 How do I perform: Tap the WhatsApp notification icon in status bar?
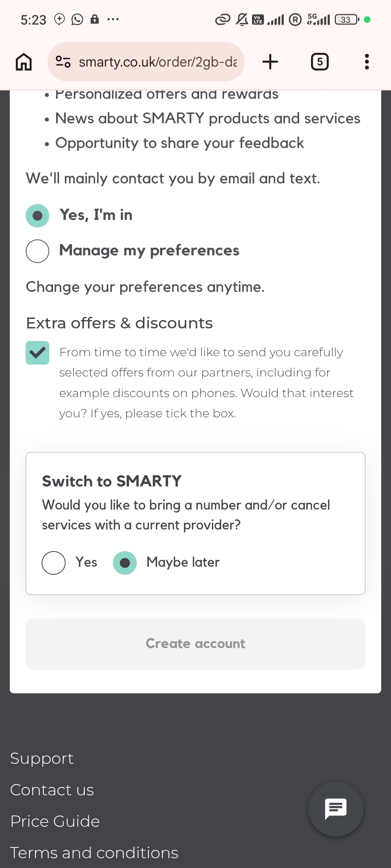click(x=77, y=19)
